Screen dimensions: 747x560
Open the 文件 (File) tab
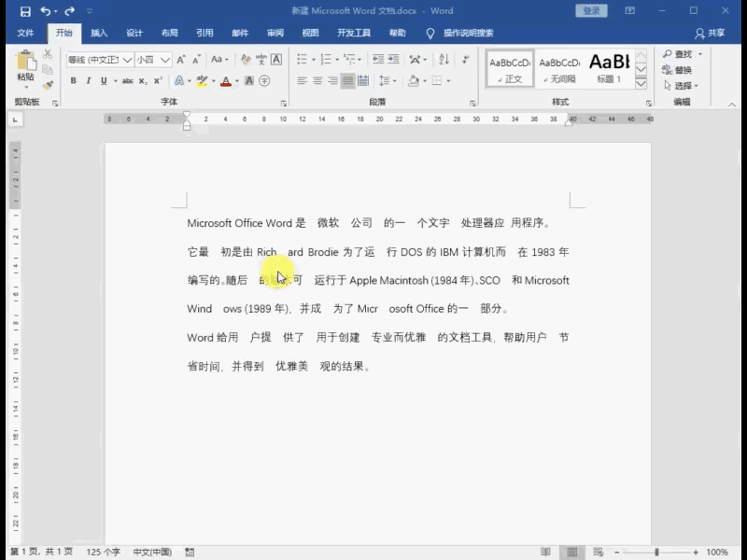click(25, 33)
